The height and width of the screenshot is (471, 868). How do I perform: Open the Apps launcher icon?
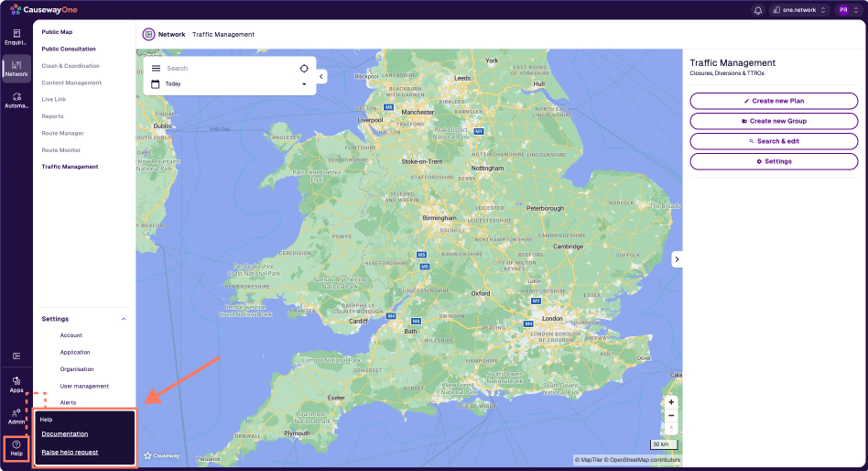tap(16, 383)
